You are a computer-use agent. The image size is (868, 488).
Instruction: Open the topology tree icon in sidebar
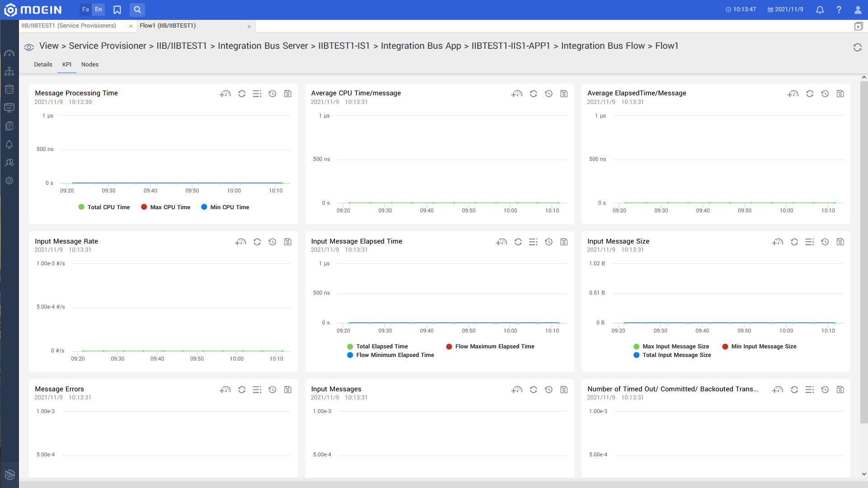pyautogui.click(x=9, y=71)
